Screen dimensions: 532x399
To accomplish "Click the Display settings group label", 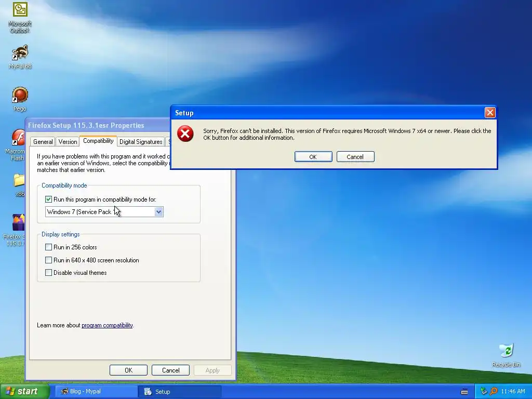I will point(60,234).
